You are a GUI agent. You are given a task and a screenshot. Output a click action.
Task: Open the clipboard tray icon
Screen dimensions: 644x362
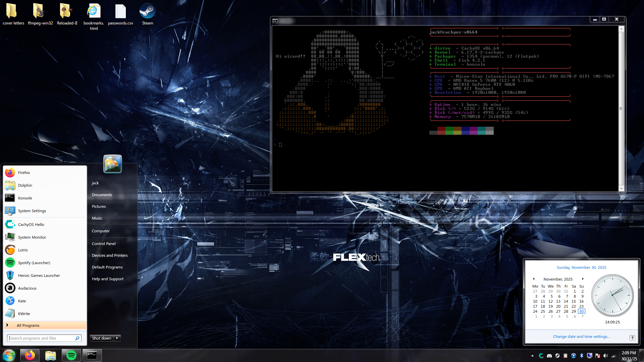[x=566, y=356]
